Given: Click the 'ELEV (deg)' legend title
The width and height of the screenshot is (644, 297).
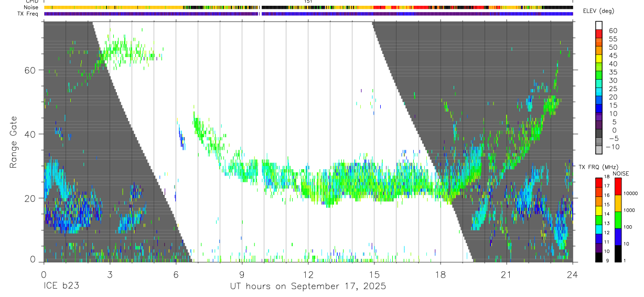Looking at the screenshot, I should click(x=598, y=11).
